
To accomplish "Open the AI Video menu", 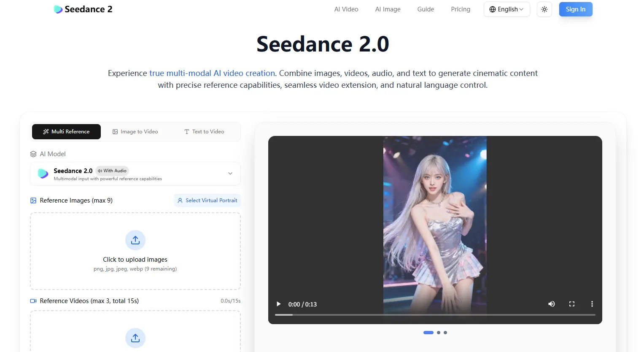I will pyautogui.click(x=346, y=9).
